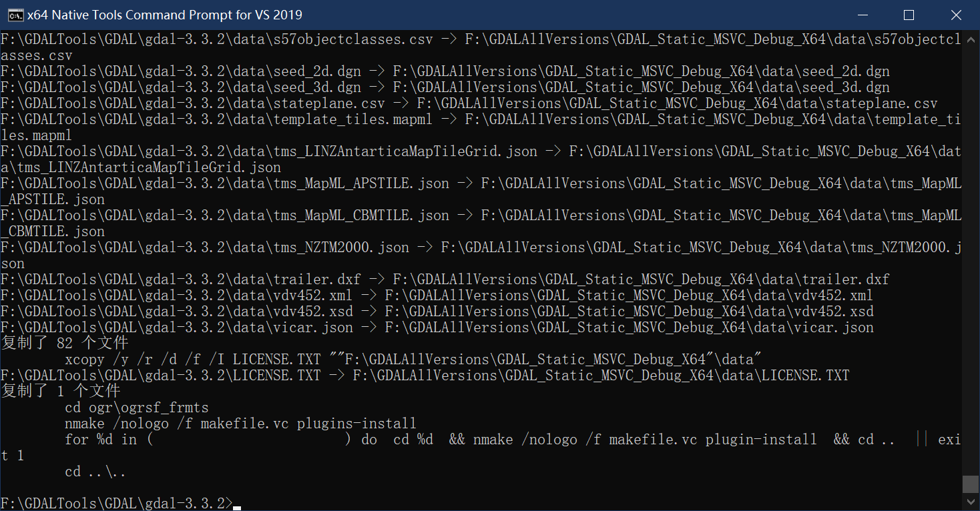Screen dimensions: 980x511
Task: Click the line copying seed_3d.dgn
Action: pyautogui.click(x=445, y=87)
